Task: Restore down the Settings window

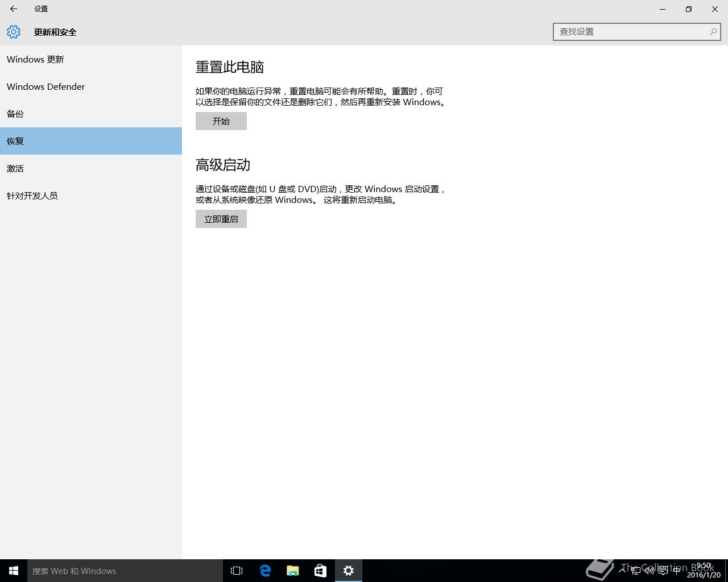Action: click(689, 9)
